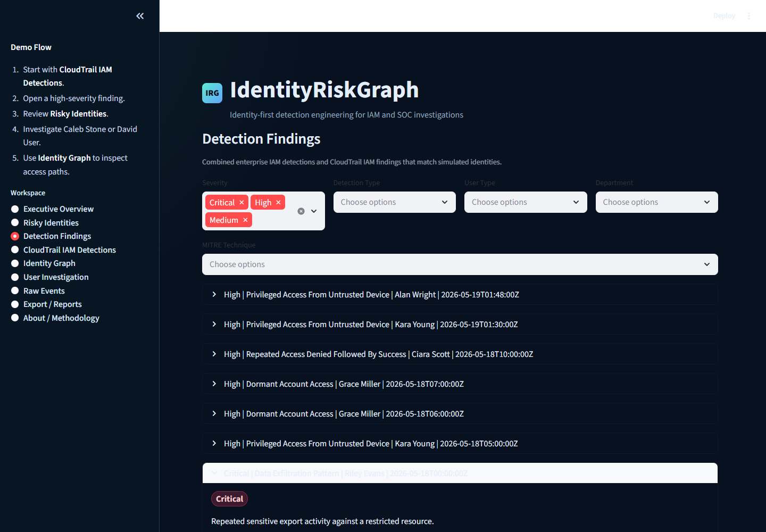This screenshot has width=766, height=532.
Task: Click the Severity filter label
Action: 215,183
